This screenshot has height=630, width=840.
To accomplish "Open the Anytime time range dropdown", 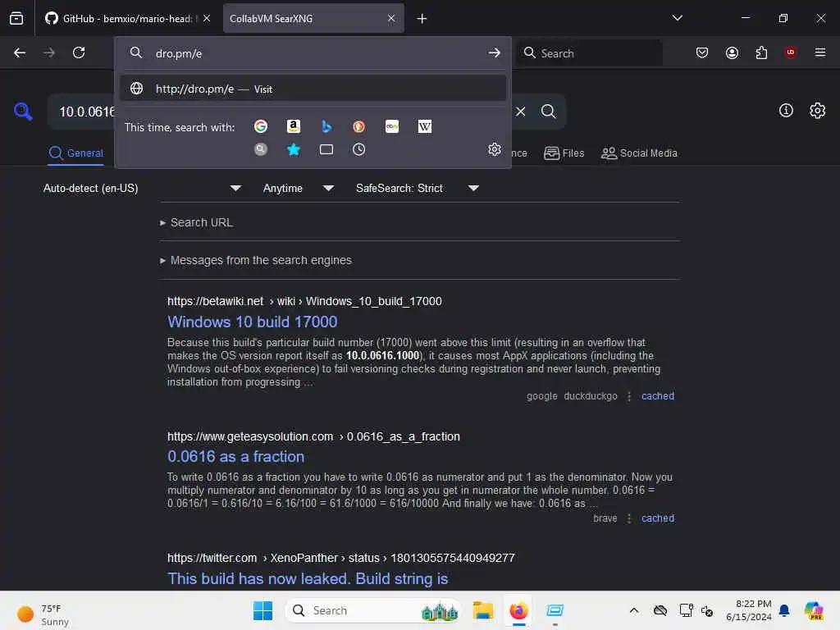I will pos(299,188).
